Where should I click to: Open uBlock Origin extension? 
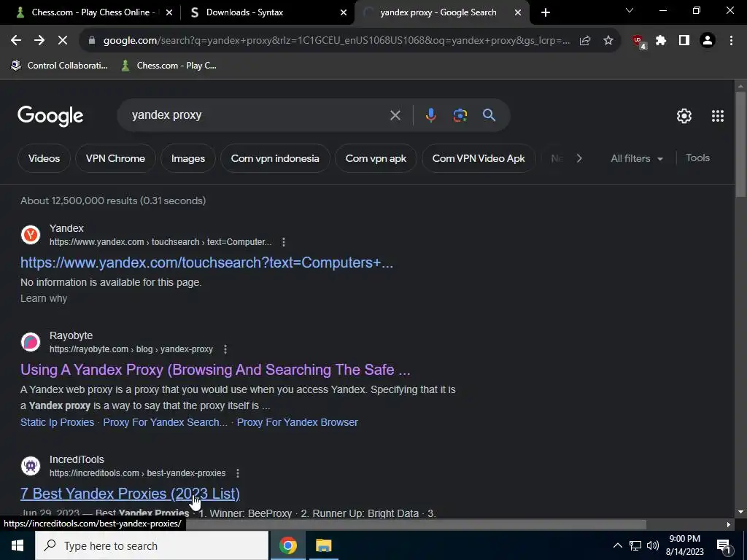[638, 42]
